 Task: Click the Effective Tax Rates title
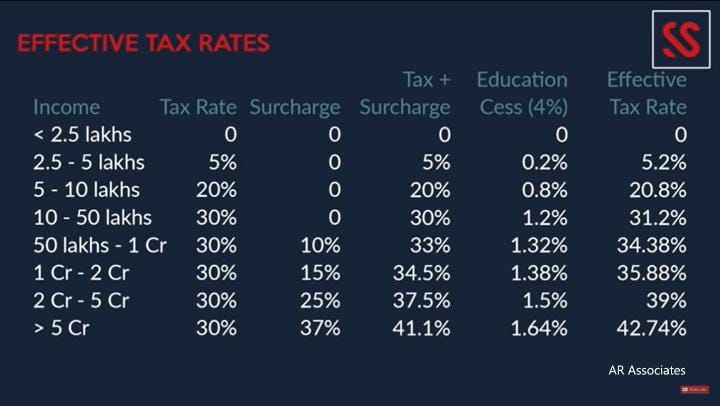tap(143, 44)
